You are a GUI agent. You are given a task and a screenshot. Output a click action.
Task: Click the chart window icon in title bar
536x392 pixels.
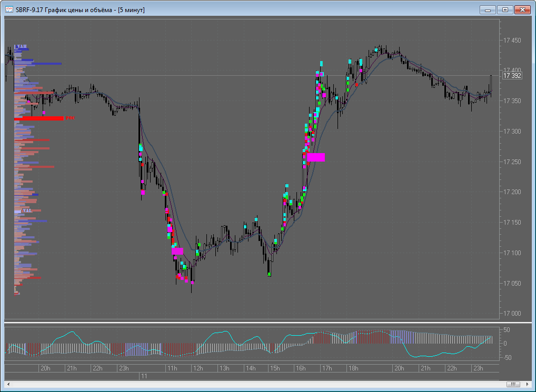[x=9, y=9]
